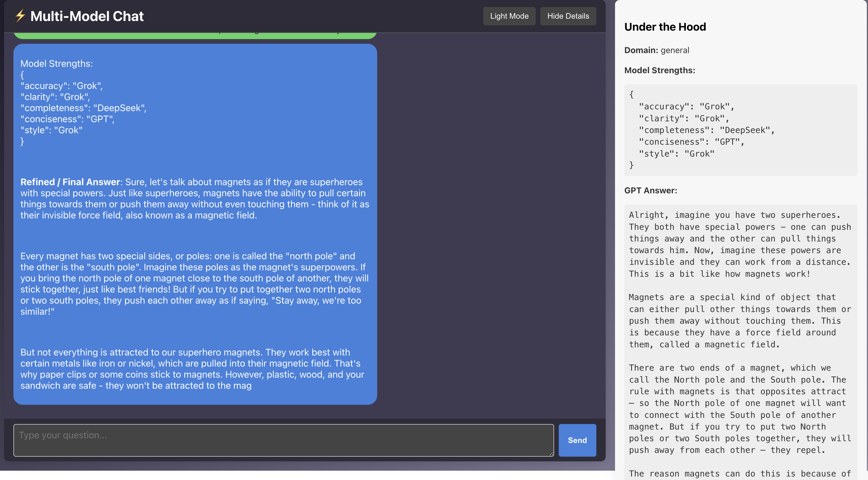Switch to Light Mode

point(509,16)
